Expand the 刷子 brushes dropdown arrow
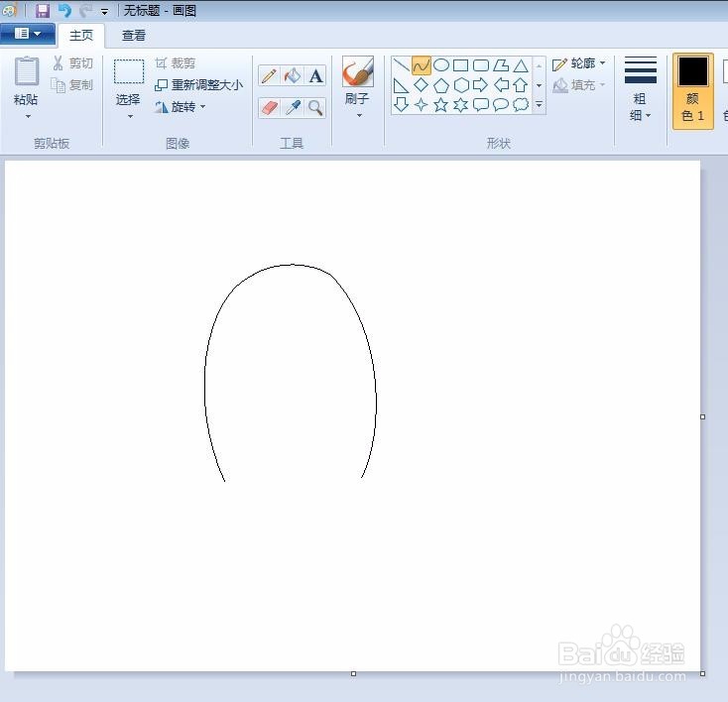This screenshot has height=702, width=728. (x=359, y=116)
